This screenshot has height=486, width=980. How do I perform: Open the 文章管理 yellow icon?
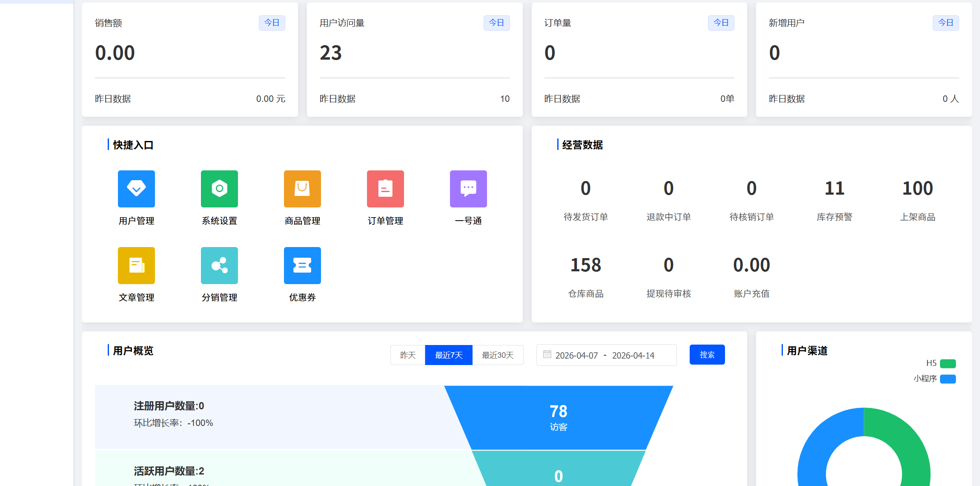tap(136, 265)
